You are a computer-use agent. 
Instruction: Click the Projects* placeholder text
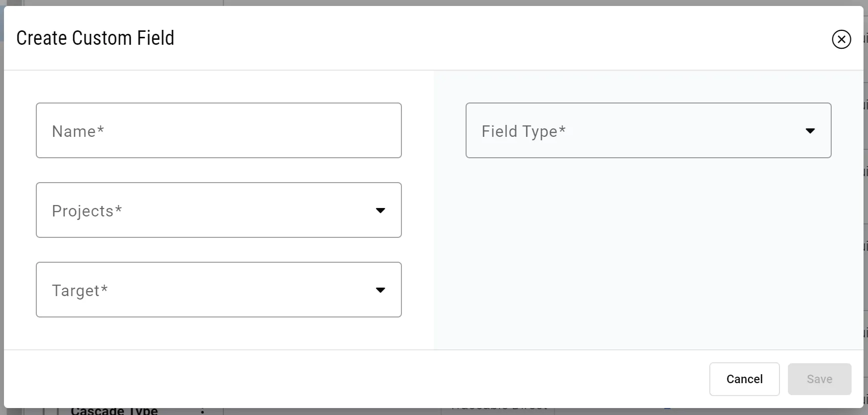click(87, 211)
